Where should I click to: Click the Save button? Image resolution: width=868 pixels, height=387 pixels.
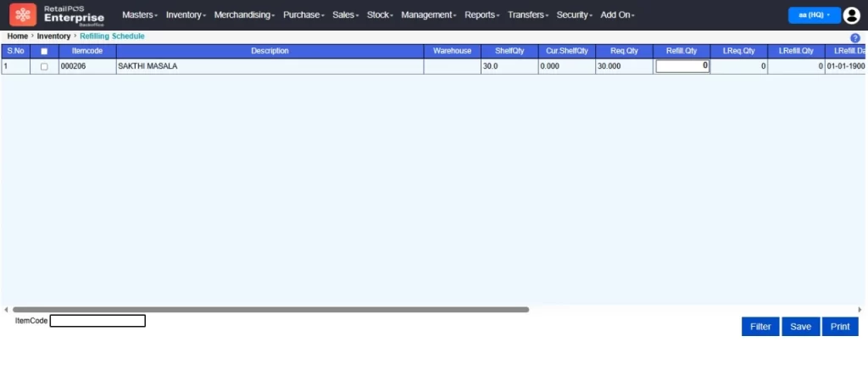(x=800, y=327)
